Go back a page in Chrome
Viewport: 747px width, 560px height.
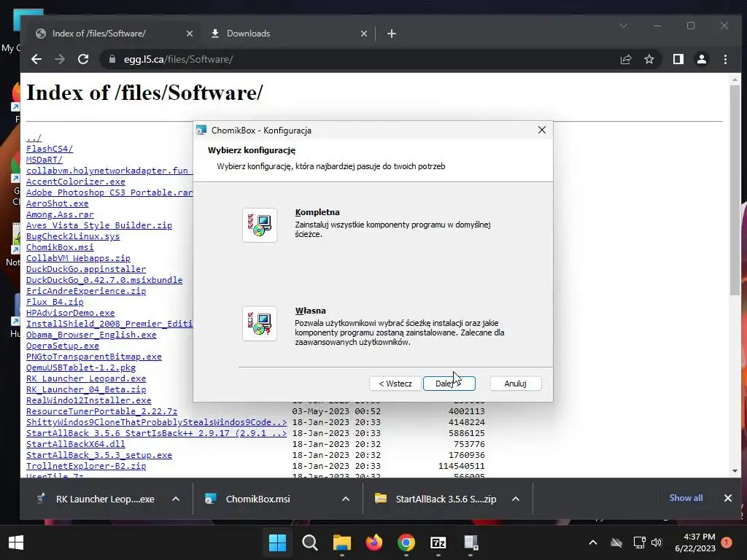tap(36, 59)
